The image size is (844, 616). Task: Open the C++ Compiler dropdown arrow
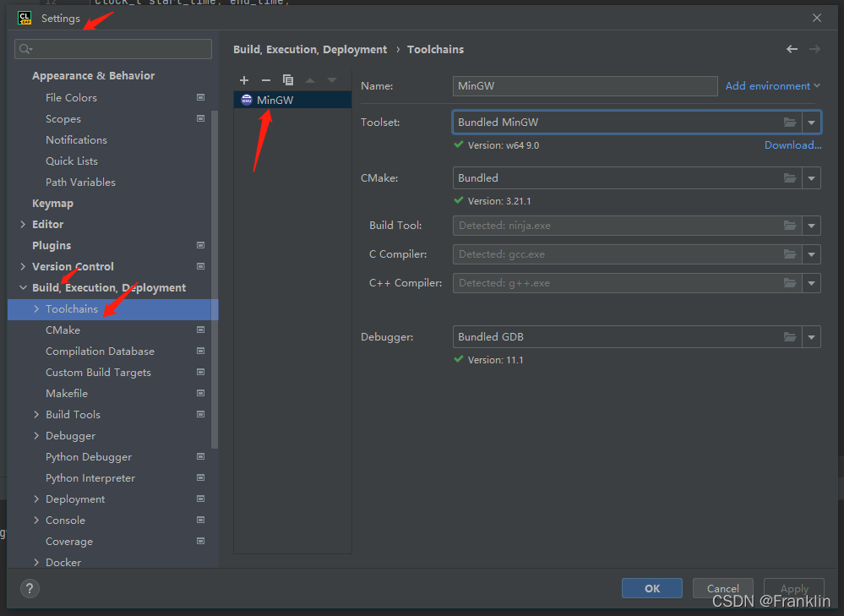coord(811,283)
